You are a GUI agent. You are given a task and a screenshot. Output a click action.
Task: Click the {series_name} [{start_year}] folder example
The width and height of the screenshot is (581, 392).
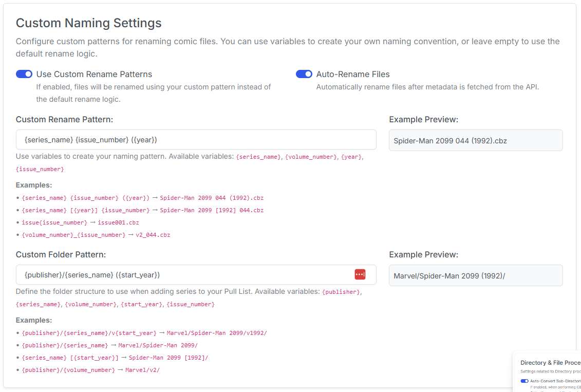(71, 357)
